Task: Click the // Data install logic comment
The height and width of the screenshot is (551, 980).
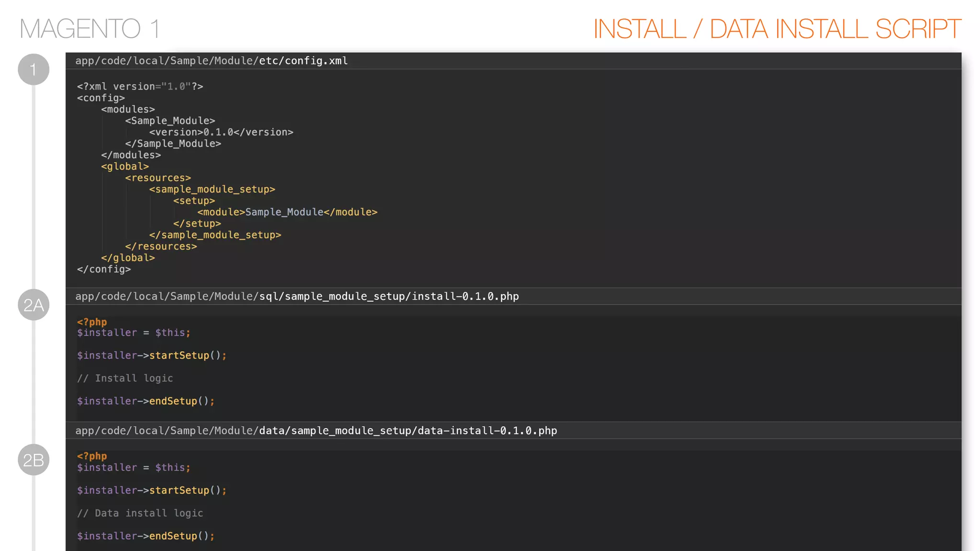Action: click(140, 513)
